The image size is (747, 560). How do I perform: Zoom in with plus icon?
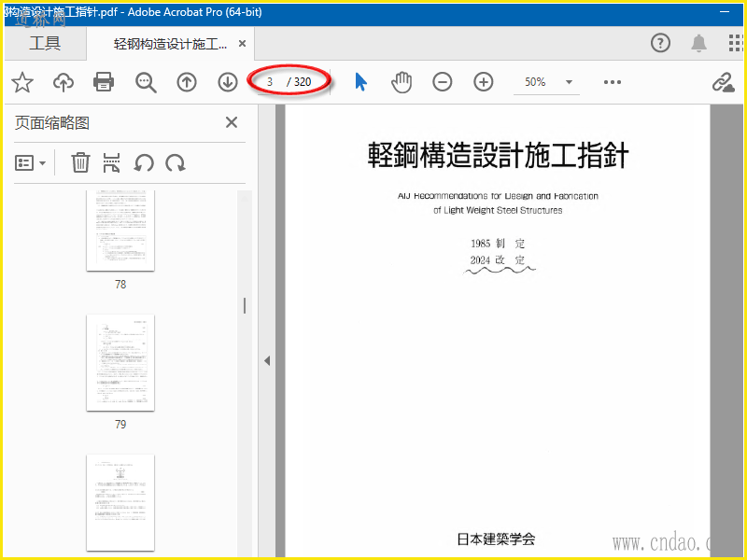click(x=483, y=82)
